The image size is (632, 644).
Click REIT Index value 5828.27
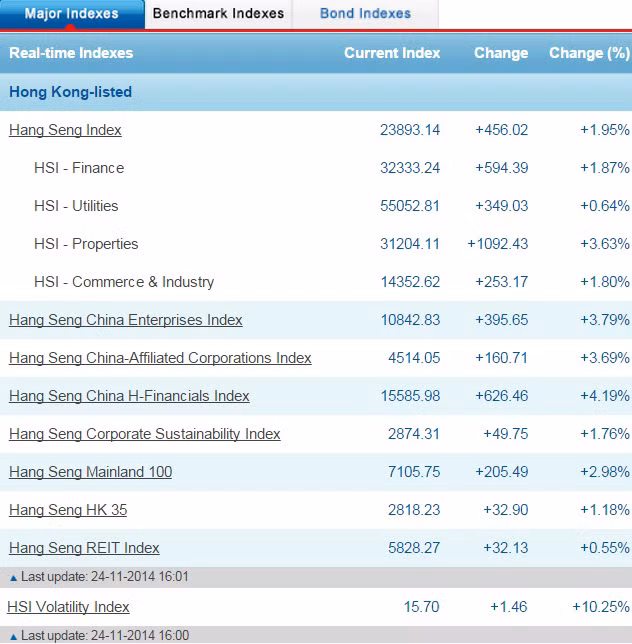414,548
